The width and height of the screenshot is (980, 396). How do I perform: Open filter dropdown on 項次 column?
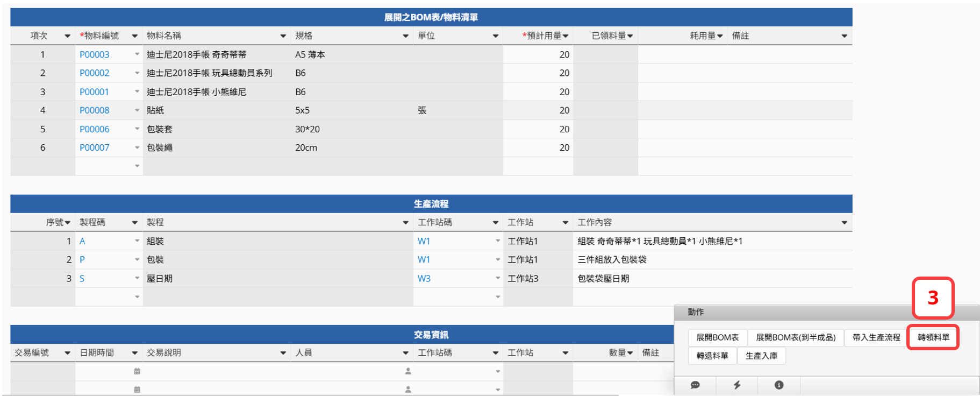click(67, 36)
